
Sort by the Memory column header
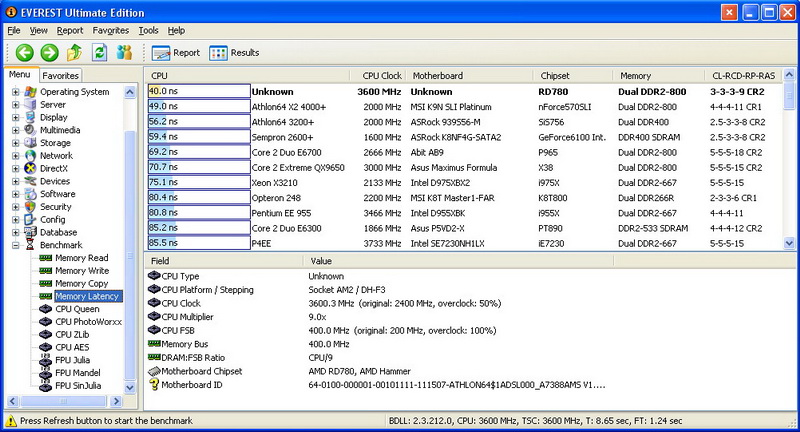tap(658, 75)
